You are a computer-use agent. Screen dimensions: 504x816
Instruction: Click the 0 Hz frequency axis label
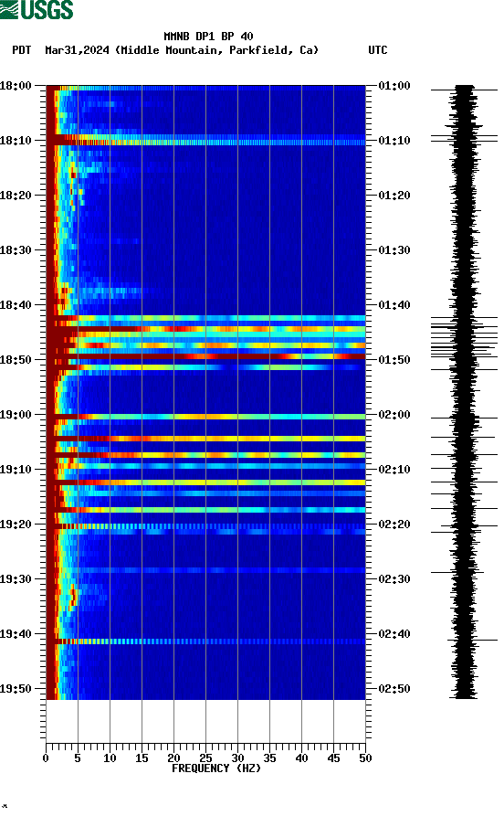tap(46, 758)
